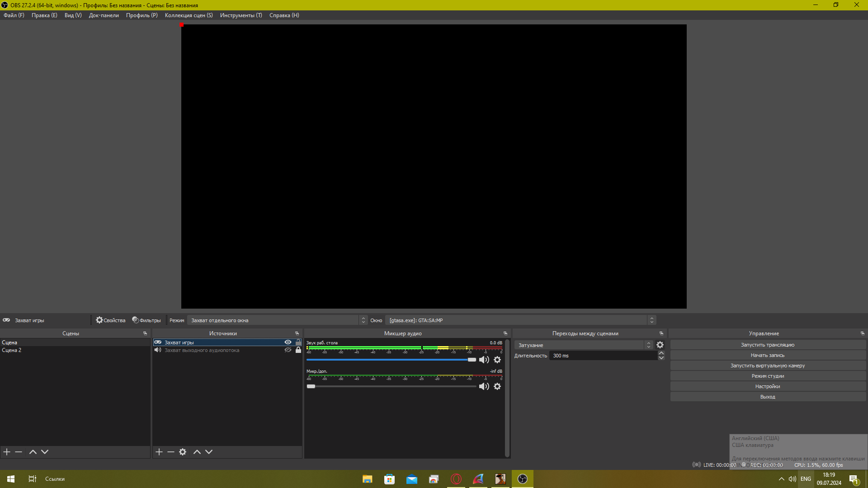Open Справка (H) menu
Viewport: 868px width, 488px height.
(x=284, y=15)
